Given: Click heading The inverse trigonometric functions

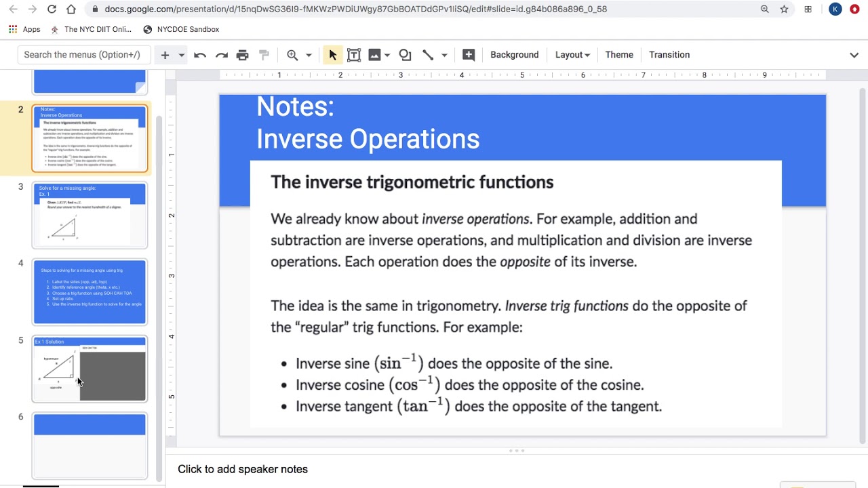Looking at the screenshot, I should 412,182.
